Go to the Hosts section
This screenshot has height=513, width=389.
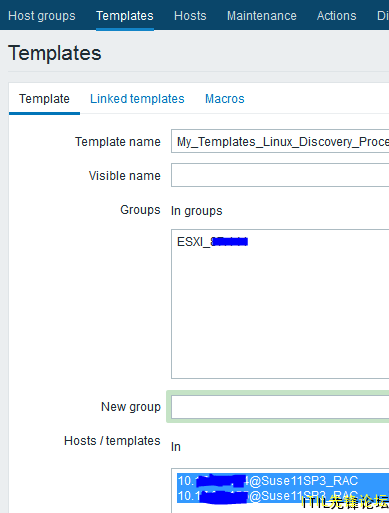tap(190, 16)
